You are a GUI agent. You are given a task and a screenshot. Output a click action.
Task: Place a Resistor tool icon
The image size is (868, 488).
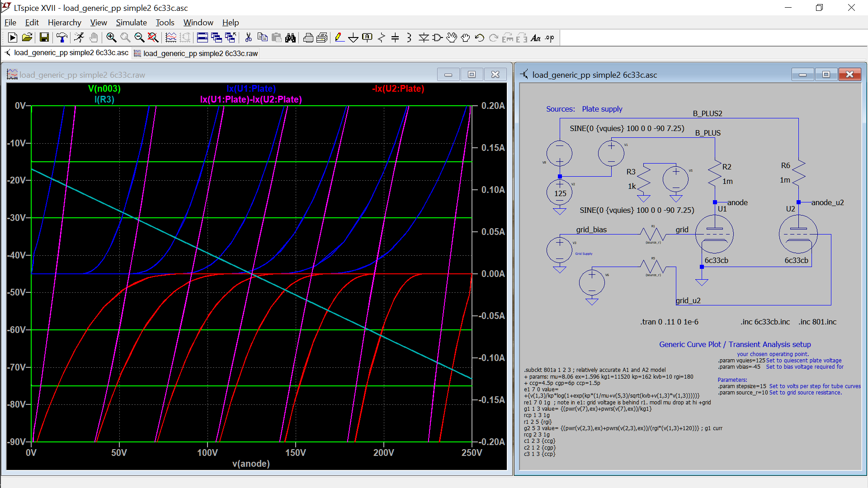pyautogui.click(x=382, y=38)
